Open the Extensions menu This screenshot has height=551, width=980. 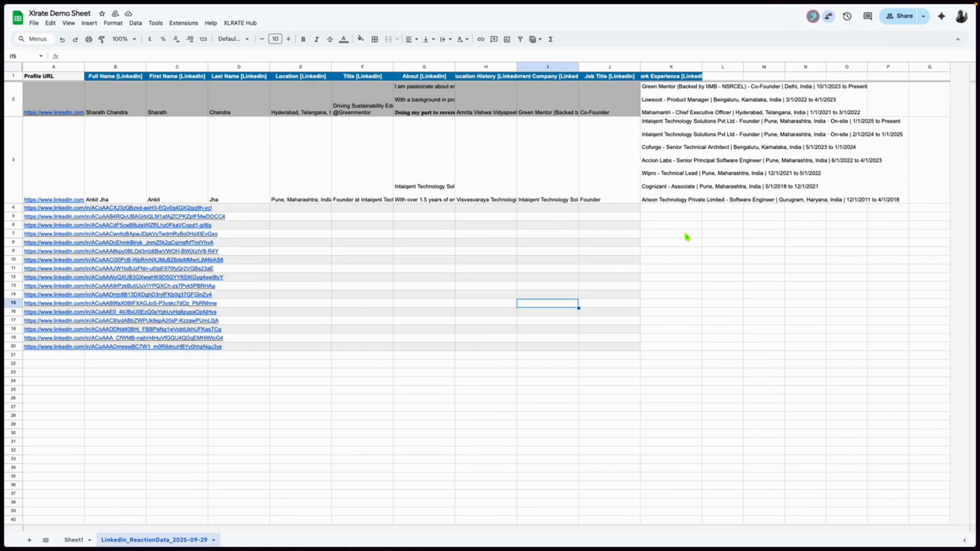[183, 23]
